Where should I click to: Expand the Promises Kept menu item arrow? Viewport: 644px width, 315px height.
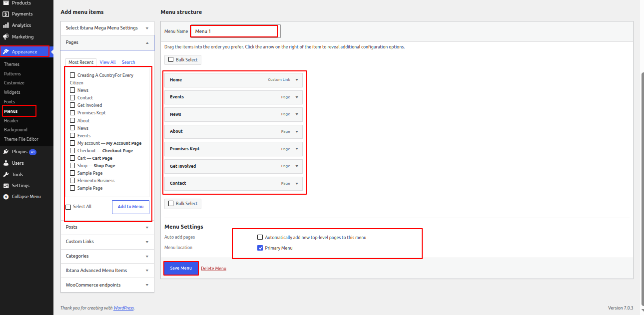click(x=297, y=149)
